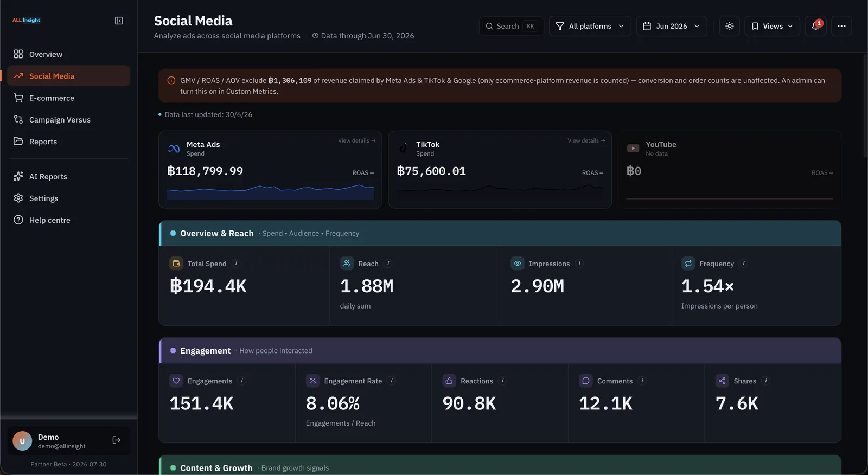
Task: Click the info icon beside Comments
Action: click(642, 381)
